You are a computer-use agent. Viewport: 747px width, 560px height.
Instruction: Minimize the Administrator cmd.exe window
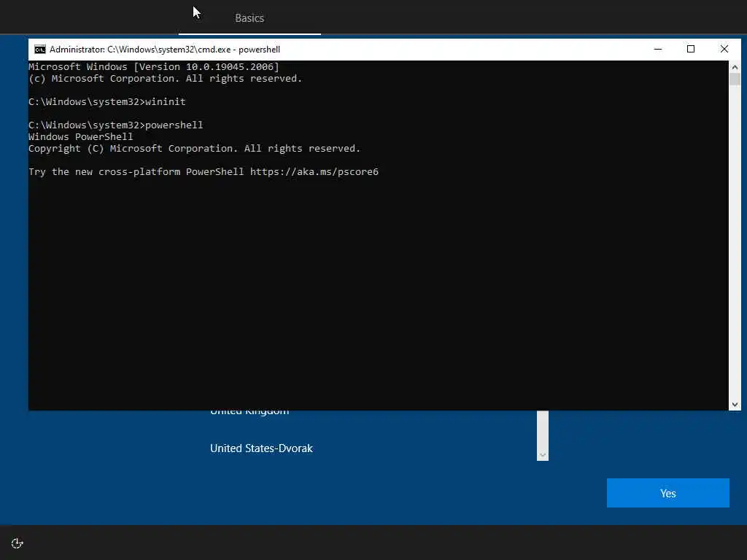coord(658,49)
